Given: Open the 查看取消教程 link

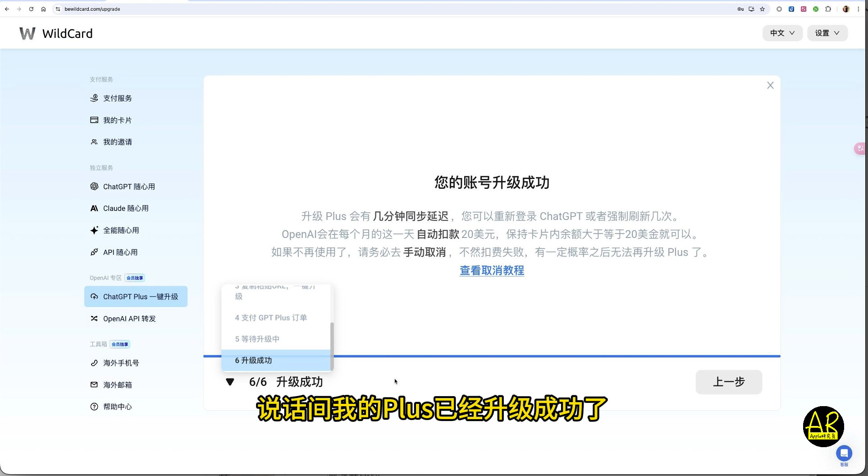Looking at the screenshot, I should (x=492, y=270).
